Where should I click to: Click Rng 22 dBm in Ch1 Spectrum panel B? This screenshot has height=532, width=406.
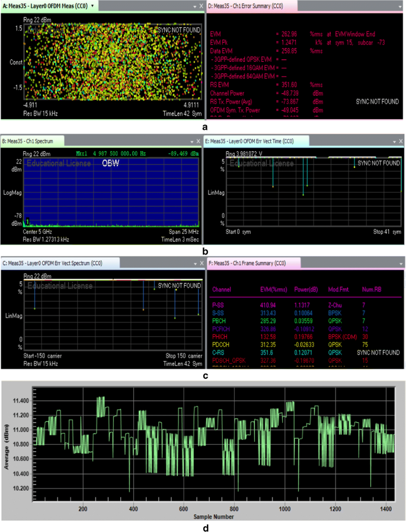pos(37,154)
